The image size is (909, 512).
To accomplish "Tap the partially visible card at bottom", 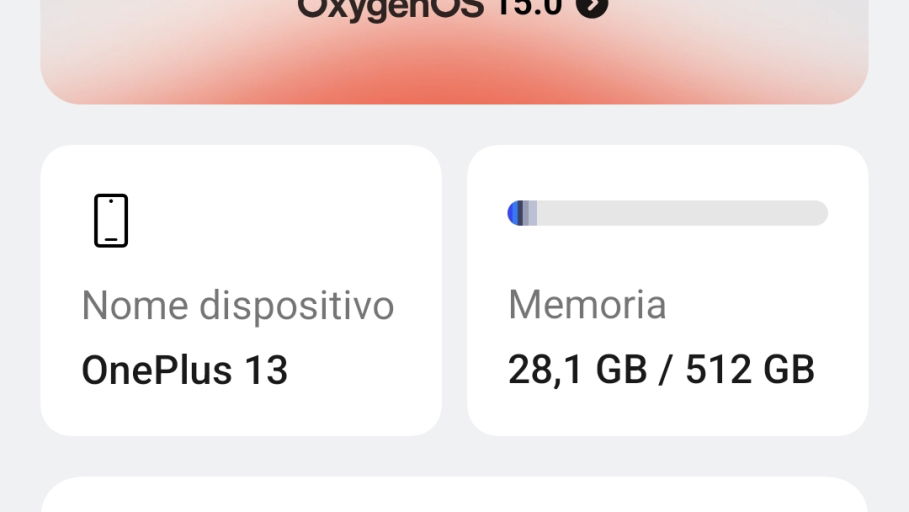I will pyautogui.click(x=454, y=495).
